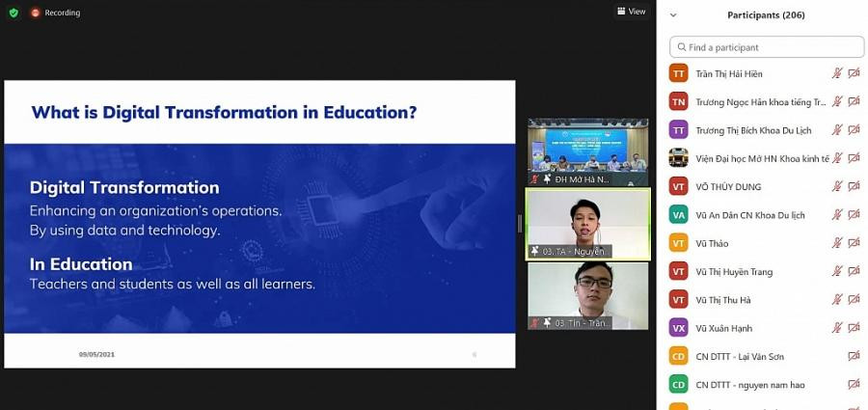
Task: Open the View layout menu
Action: (632, 12)
